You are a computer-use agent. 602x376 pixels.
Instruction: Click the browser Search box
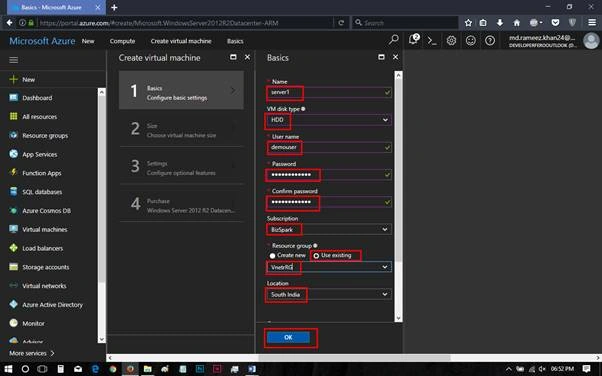(405, 23)
